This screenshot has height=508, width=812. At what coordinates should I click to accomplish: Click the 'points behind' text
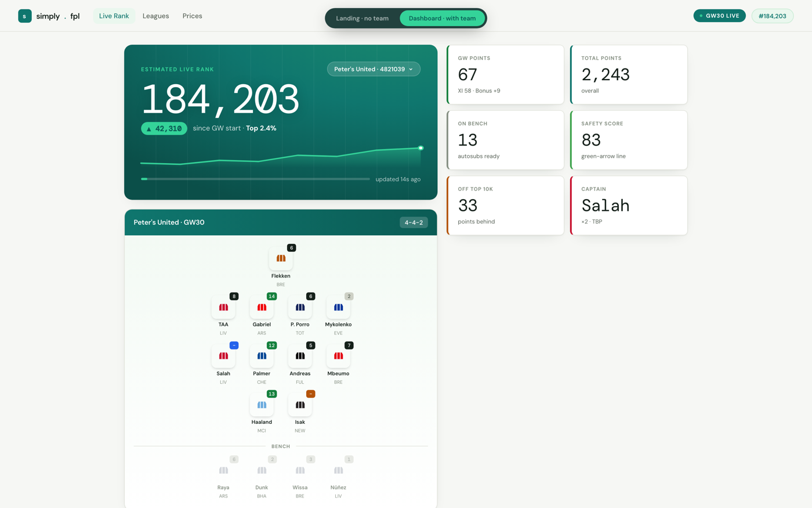pyautogui.click(x=476, y=222)
